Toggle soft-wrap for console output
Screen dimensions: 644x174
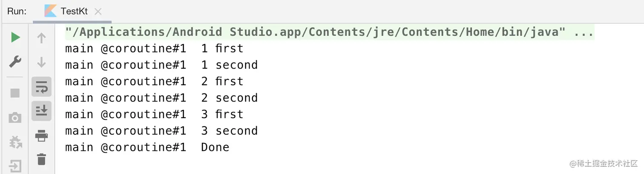pos(41,87)
